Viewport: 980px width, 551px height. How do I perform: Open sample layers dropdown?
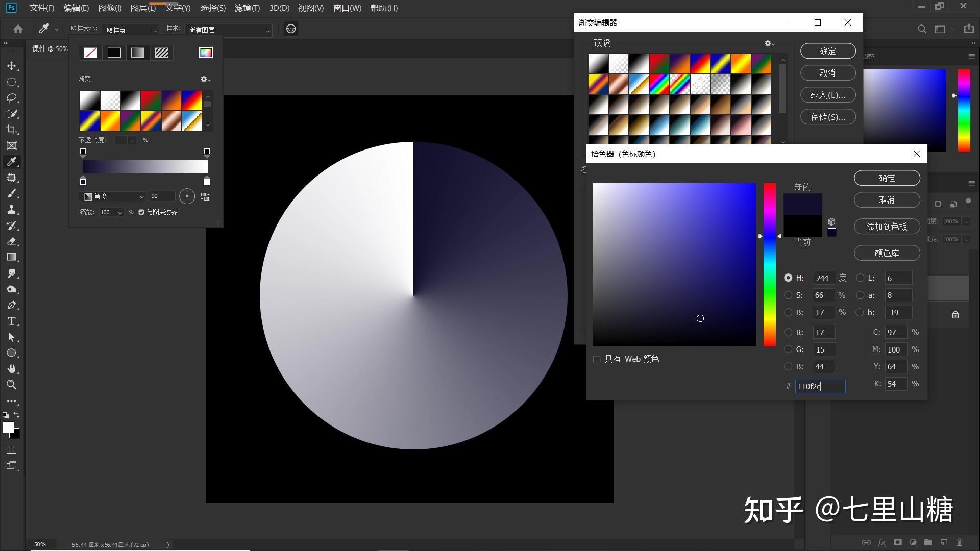coord(228,30)
